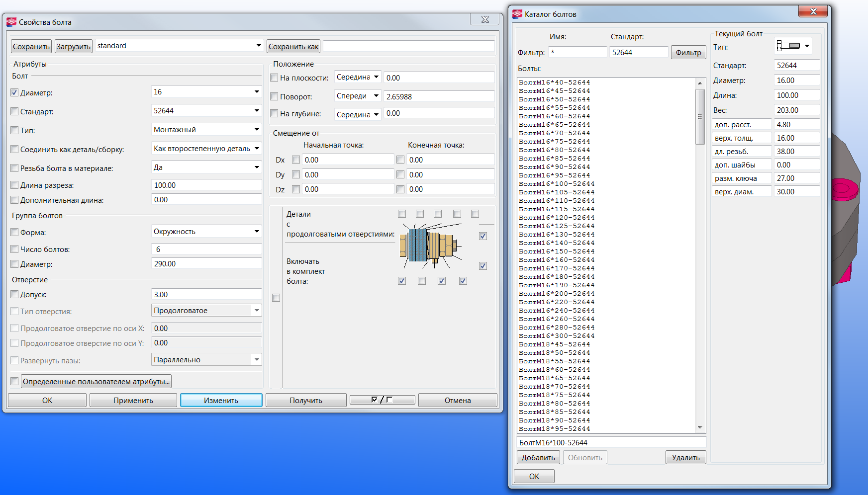Click the bolt list scrollbar thumb
Screen dimensions: 868x495
tap(700, 117)
